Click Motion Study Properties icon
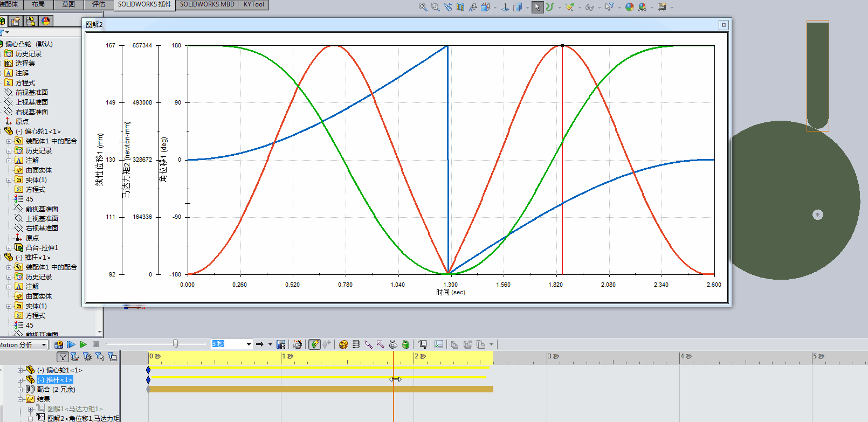868x422 pixels. click(x=439, y=344)
